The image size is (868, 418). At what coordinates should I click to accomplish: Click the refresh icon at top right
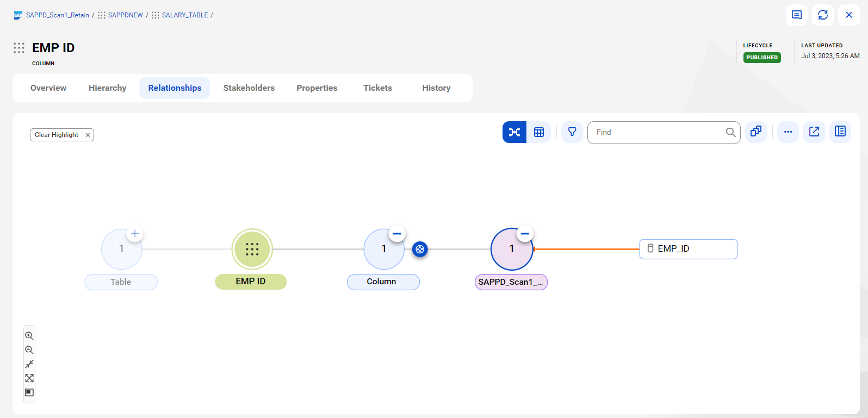pos(823,15)
